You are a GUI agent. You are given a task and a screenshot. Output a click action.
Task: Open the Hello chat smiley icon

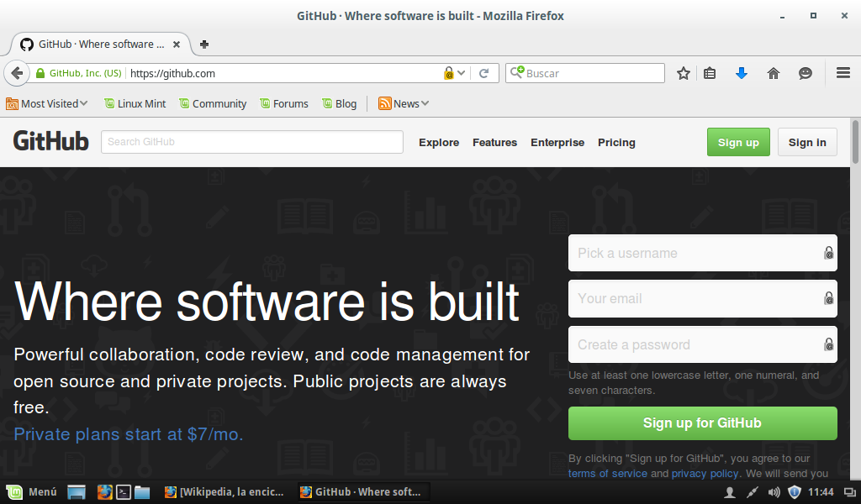click(x=805, y=73)
